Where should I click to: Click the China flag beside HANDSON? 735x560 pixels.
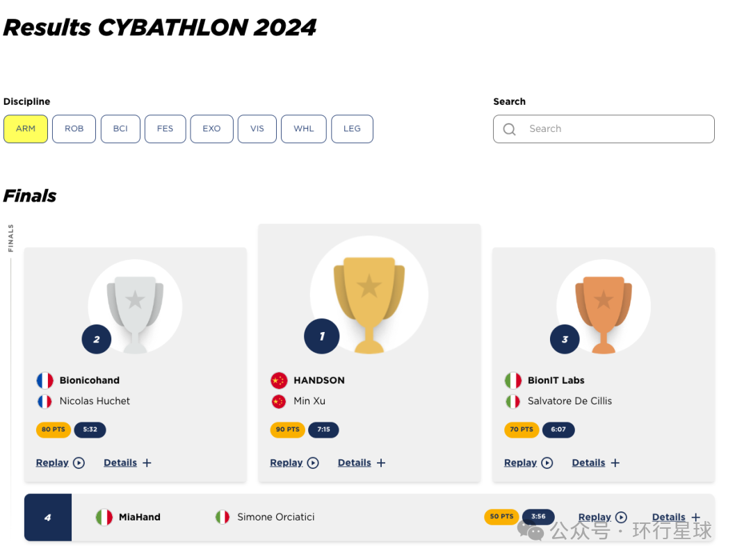tap(279, 381)
